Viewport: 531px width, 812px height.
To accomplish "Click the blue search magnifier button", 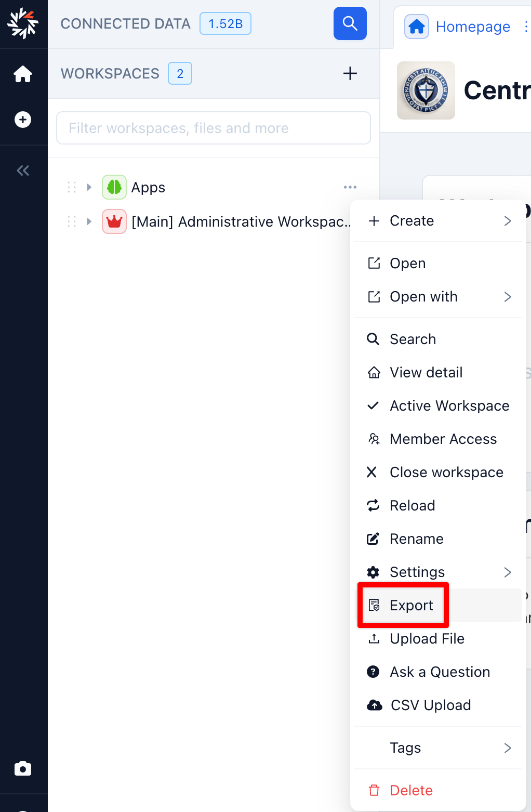I will (350, 23).
